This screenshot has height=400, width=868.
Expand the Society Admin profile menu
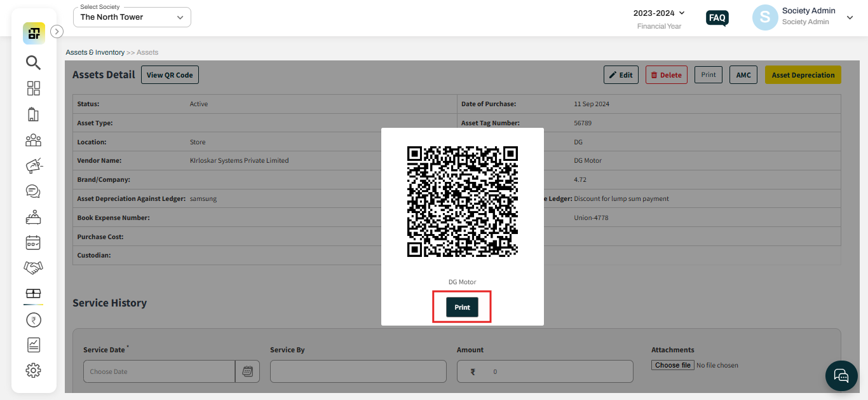[x=850, y=18]
